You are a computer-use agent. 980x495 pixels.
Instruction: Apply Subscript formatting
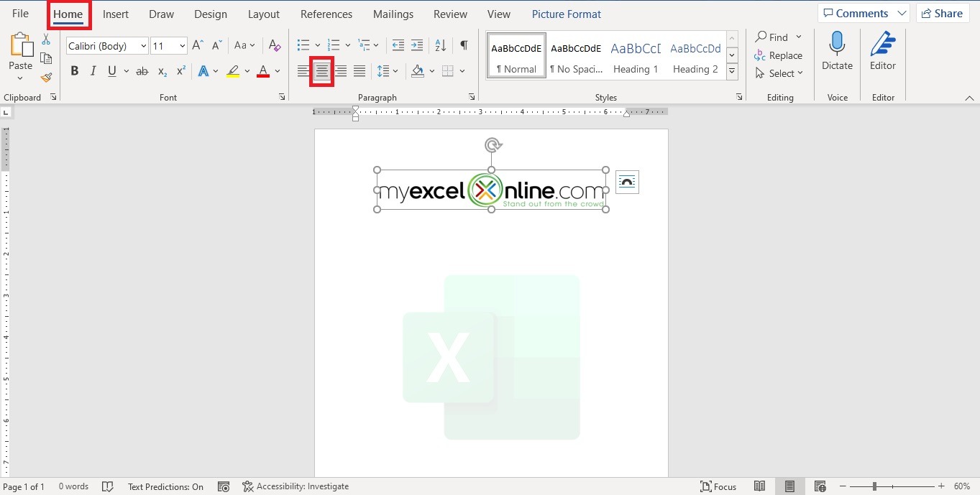(162, 71)
